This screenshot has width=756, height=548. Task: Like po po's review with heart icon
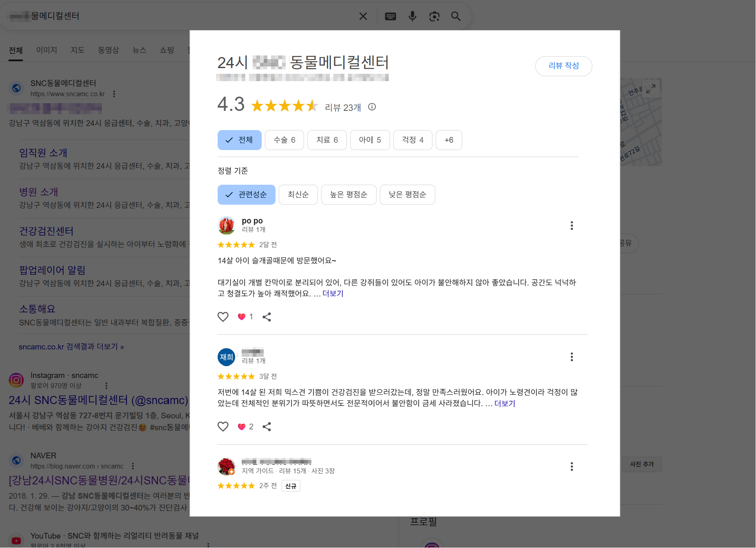tap(223, 317)
